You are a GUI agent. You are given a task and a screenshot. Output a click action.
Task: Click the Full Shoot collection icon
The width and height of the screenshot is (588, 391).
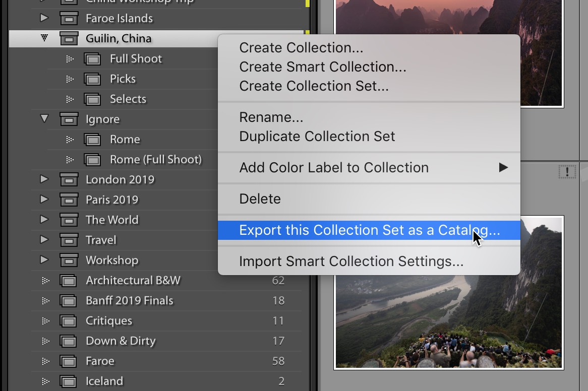(93, 59)
